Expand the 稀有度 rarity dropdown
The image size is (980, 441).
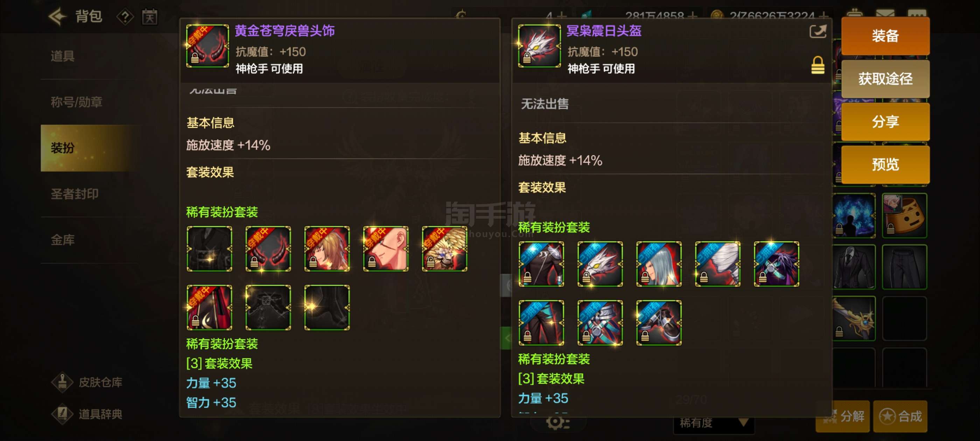pos(714,423)
